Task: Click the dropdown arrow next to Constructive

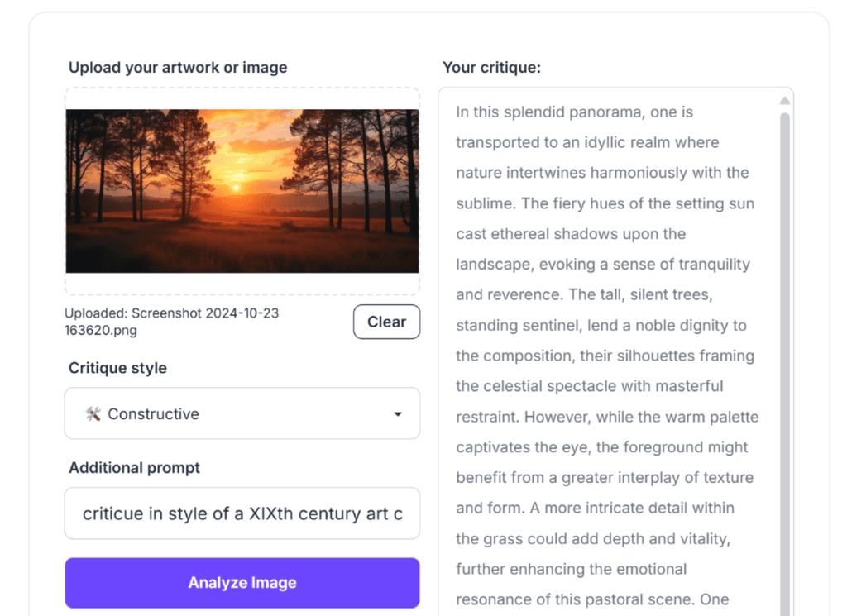Action: (x=398, y=413)
